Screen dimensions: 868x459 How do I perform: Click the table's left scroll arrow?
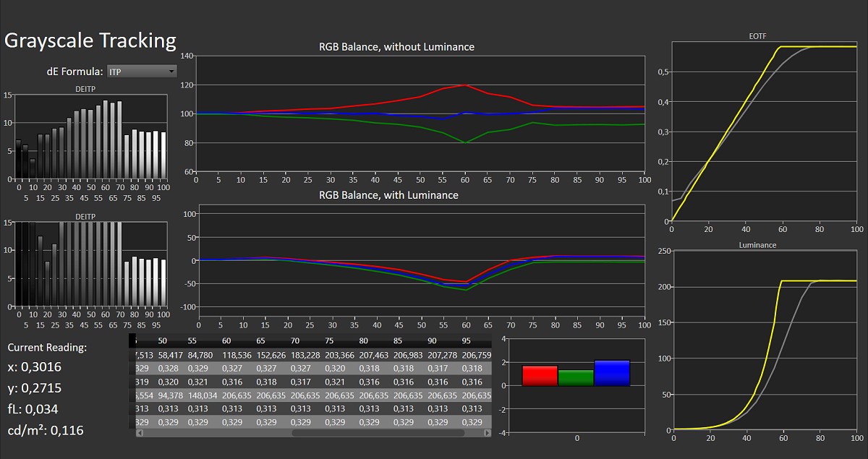tap(139, 433)
